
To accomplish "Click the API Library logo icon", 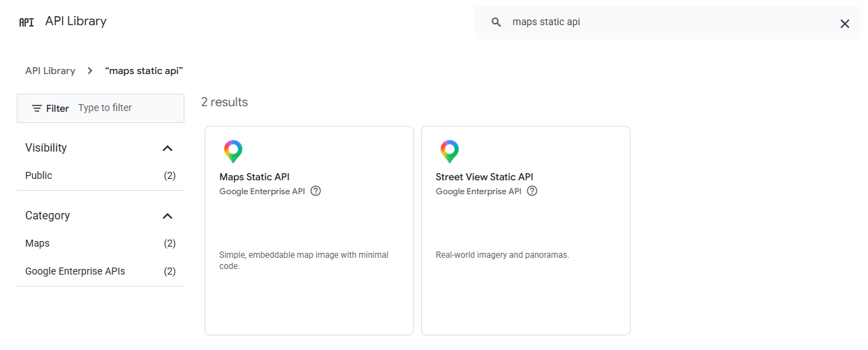I will 26,22.
